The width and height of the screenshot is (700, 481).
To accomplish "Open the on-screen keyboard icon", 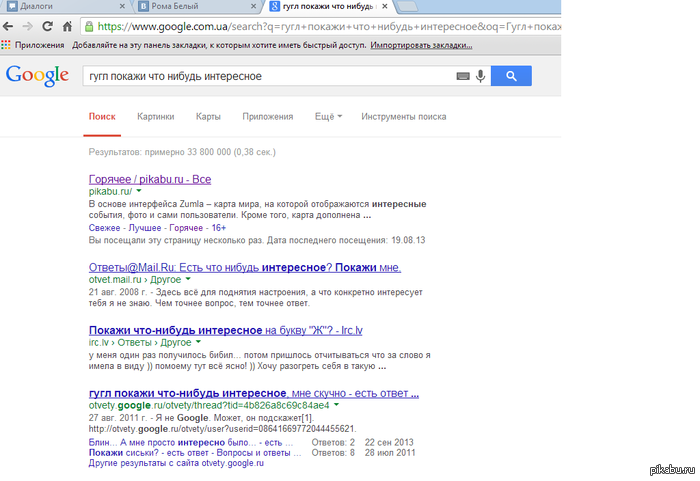I will click(x=463, y=76).
